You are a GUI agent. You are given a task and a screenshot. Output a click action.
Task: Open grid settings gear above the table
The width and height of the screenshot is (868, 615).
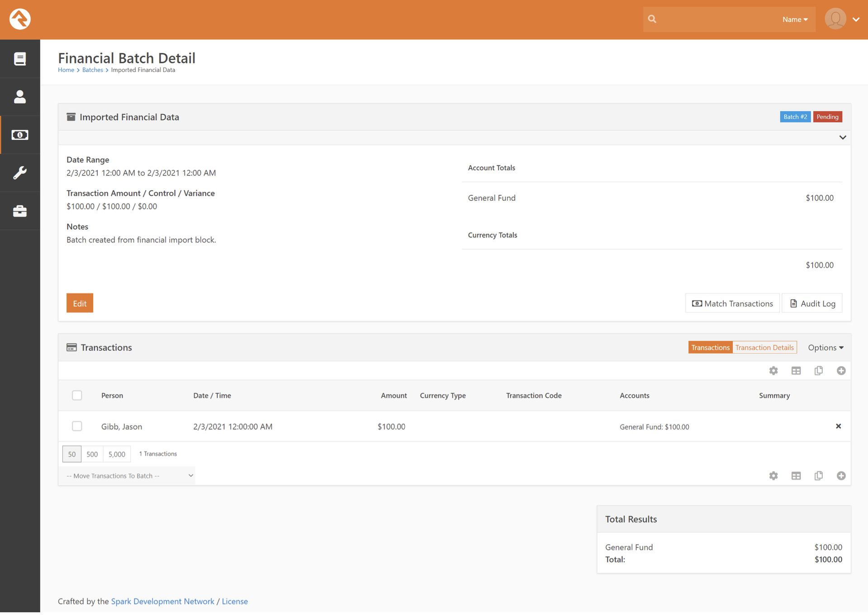(x=773, y=371)
